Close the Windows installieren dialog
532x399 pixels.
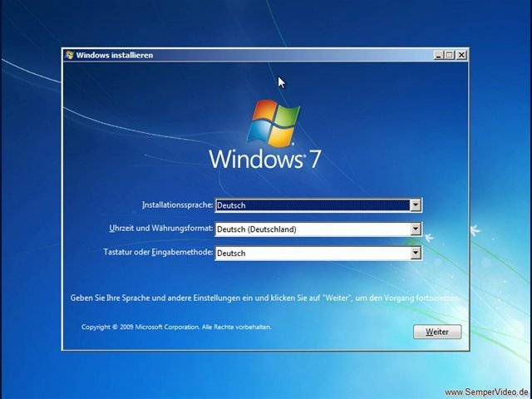pyautogui.click(x=461, y=55)
